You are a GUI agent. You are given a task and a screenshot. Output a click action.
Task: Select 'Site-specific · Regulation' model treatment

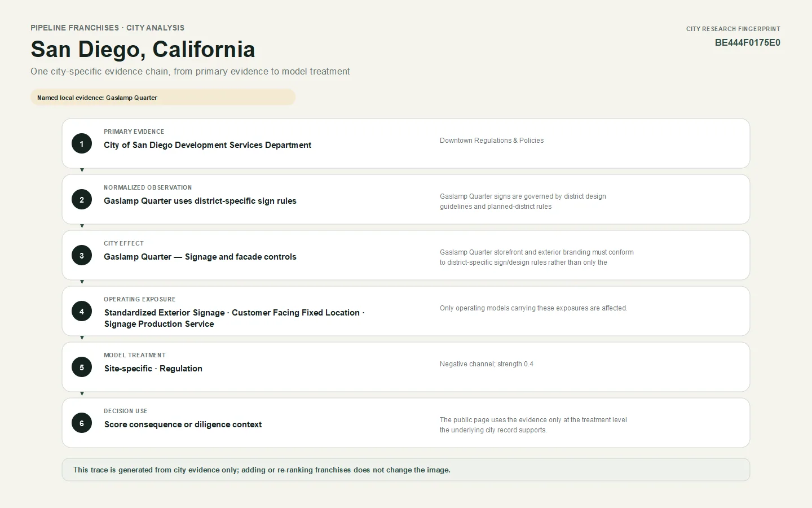point(153,369)
